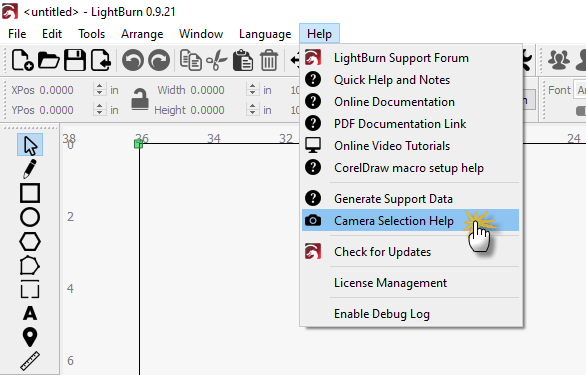Select the Add Tabs bracket tool
586x375 pixels.
[30, 289]
